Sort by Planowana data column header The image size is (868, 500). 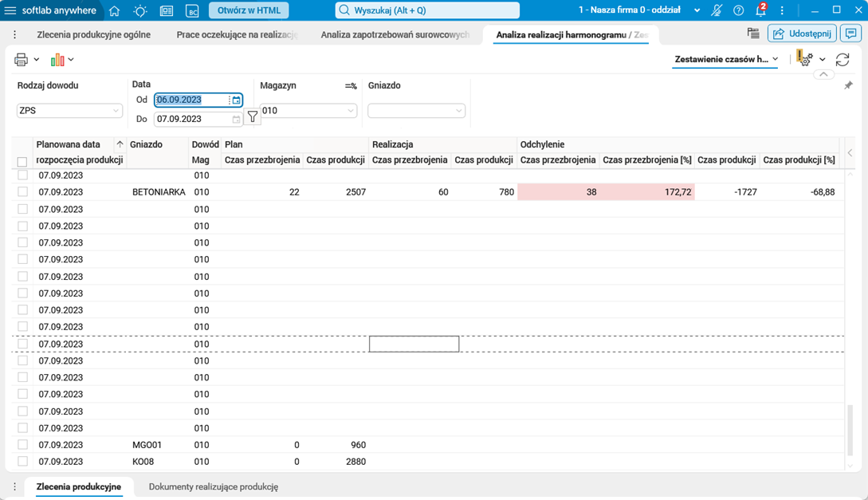point(80,152)
